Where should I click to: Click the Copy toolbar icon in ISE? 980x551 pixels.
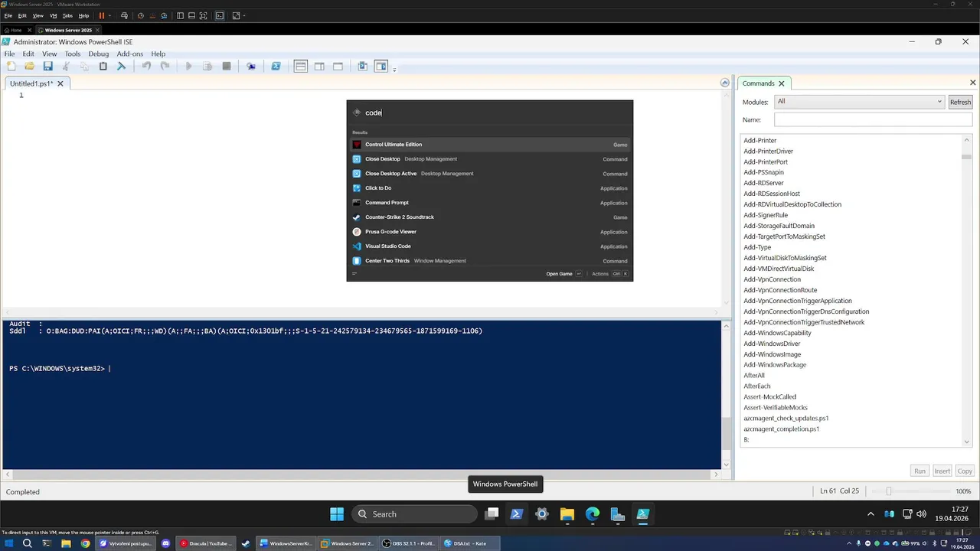click(84, 67)
